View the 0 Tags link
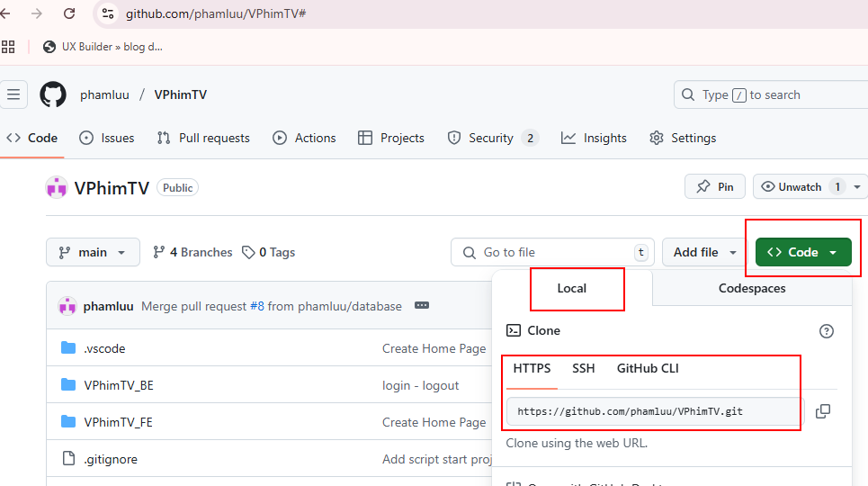Image resolution: width=868 pixels, height=486 pixels. point(268,252)
